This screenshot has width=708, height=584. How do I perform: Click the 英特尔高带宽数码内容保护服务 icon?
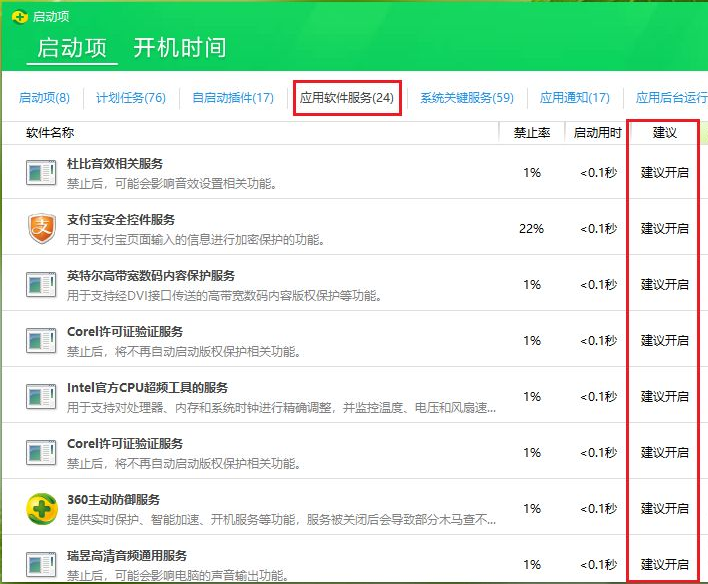[x=42, y=285]
